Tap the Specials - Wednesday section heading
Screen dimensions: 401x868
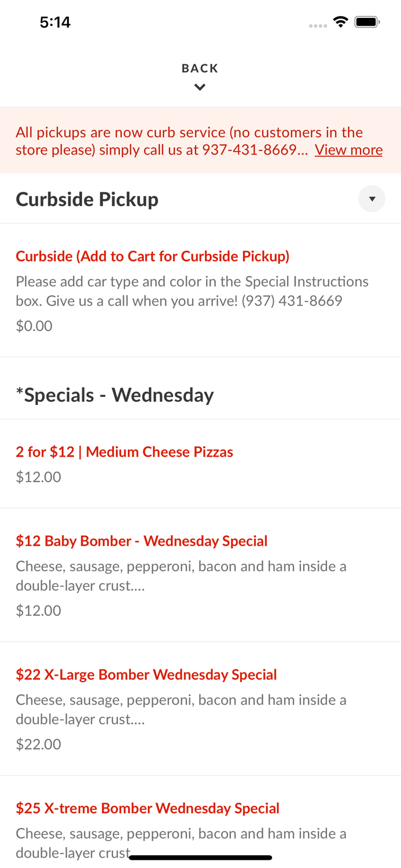point(115,395)
